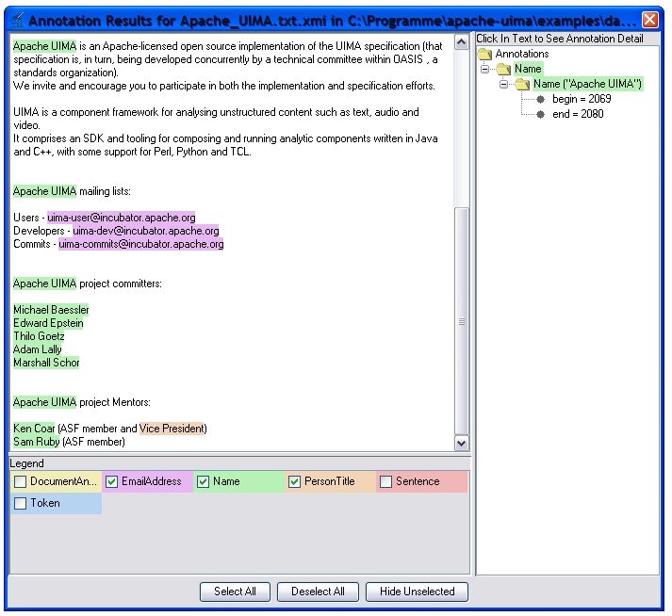Select the end = 2080 tree entry
Screen dimensions: 672x616
tap(578, 114)
